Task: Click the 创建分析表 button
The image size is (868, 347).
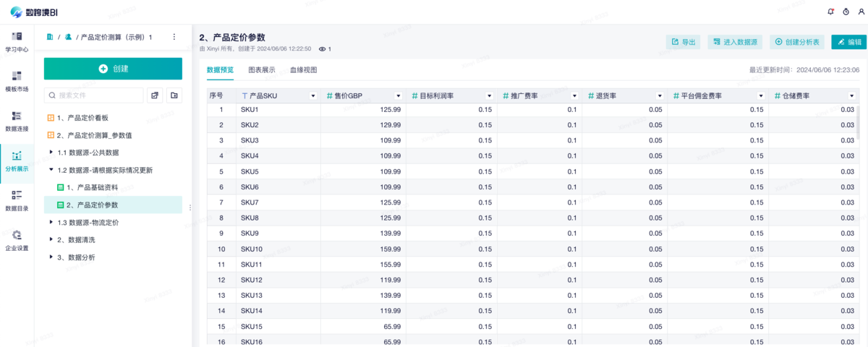Action: point(796,42)
